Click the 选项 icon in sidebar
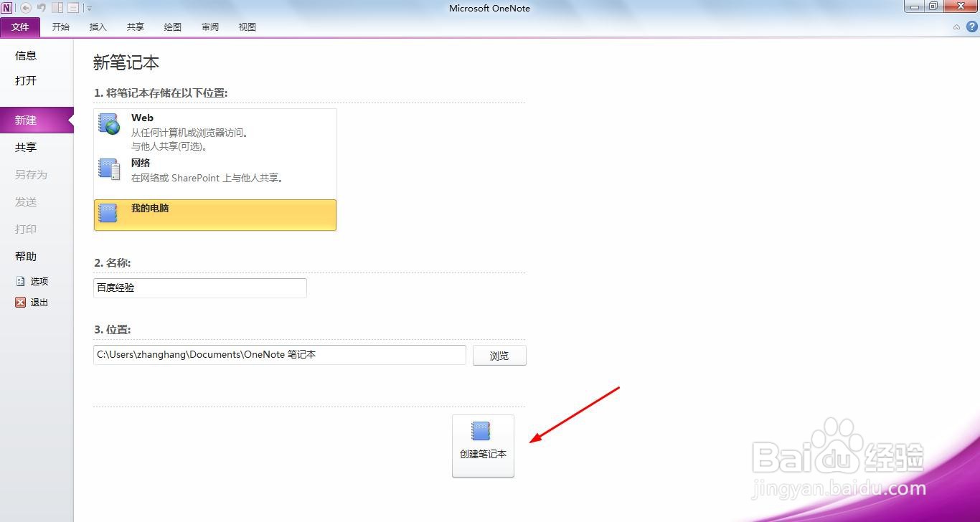This screenshot has height=522, width=980. (x=20, y=282)
